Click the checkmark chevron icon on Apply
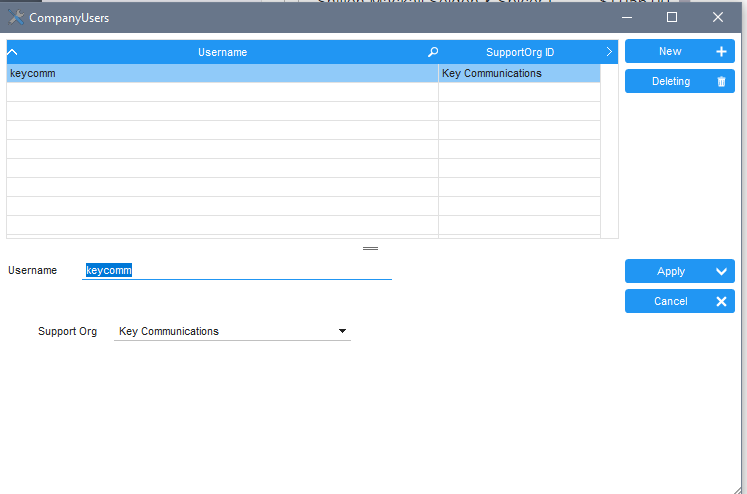Screen dimensions: 747x494 [x=721, y=272]
